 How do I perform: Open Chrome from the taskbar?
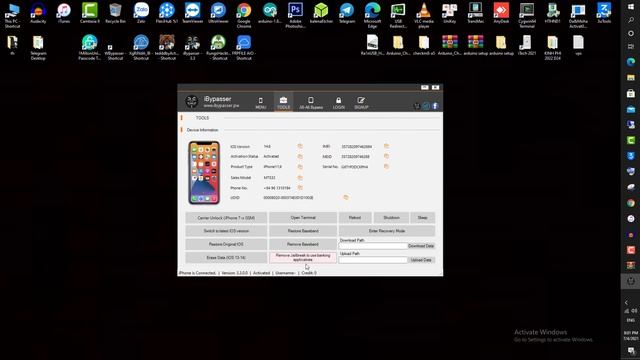(631, 203)
